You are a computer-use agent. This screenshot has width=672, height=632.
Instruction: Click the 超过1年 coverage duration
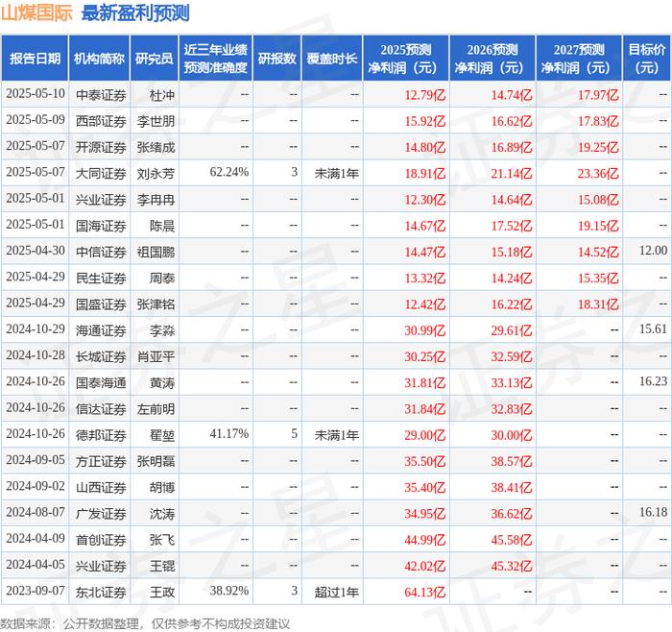(336, 592)
